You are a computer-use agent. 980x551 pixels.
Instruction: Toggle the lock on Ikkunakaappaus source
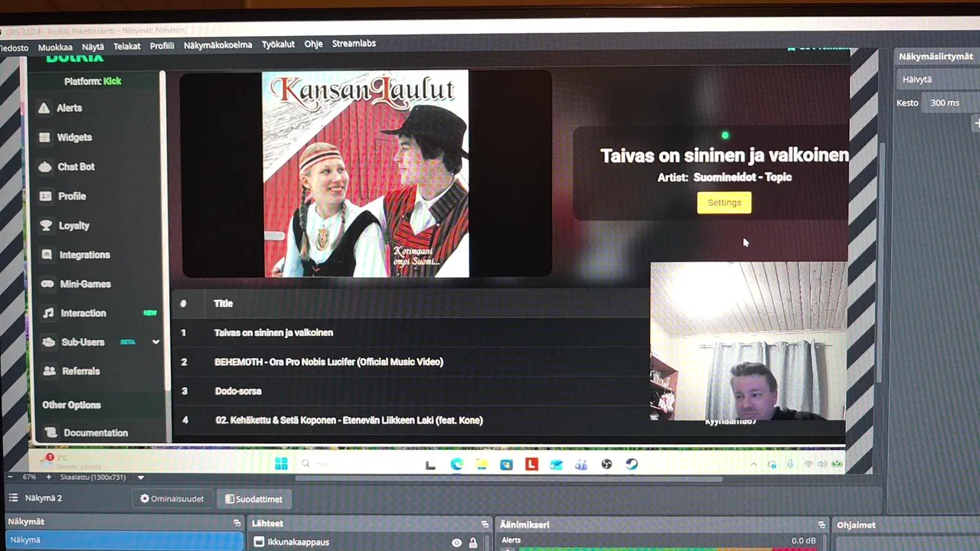click(473, 543)
